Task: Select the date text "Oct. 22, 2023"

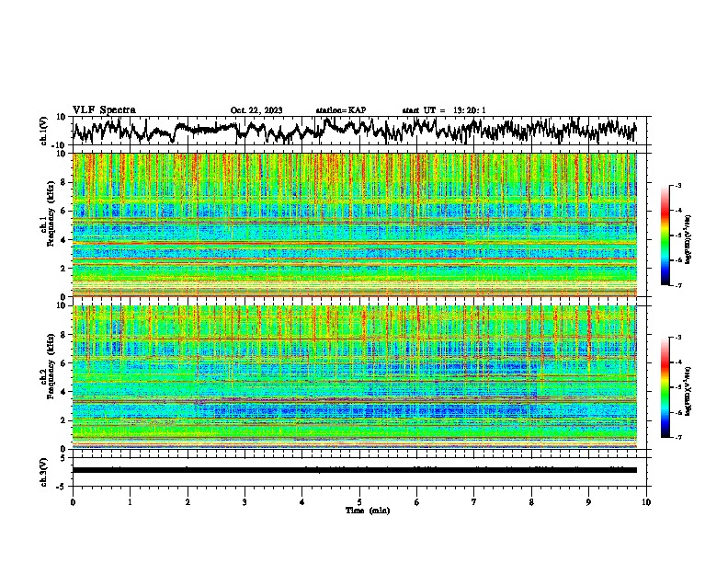Action: pyautogui.click(x=256, y=110)
